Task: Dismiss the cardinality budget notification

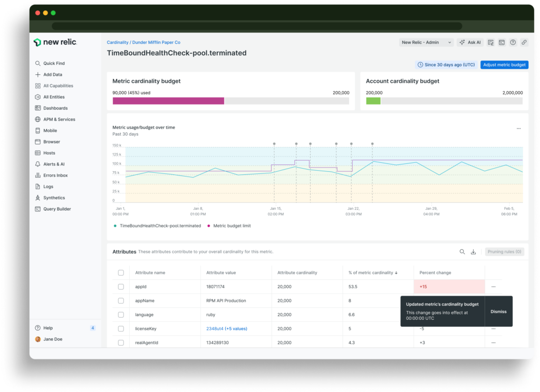Action: 498,311
